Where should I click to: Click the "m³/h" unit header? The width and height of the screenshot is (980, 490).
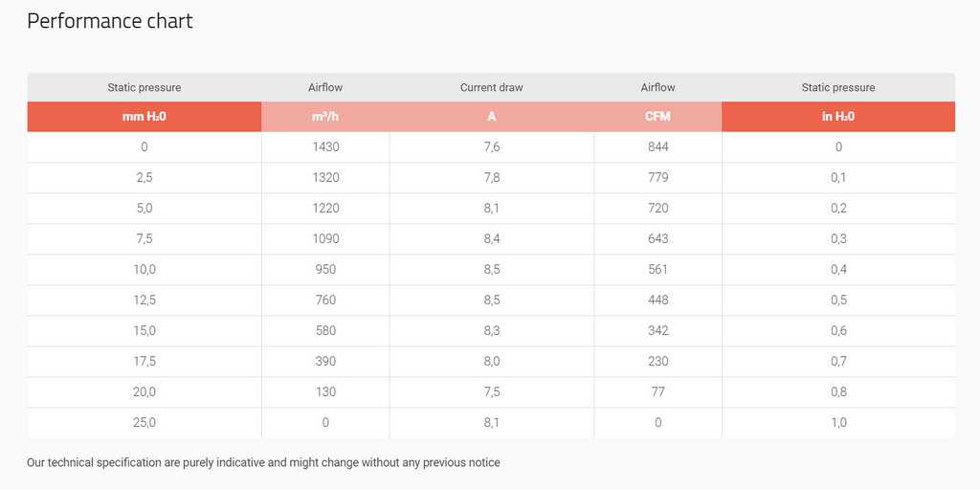pos(325,117)
